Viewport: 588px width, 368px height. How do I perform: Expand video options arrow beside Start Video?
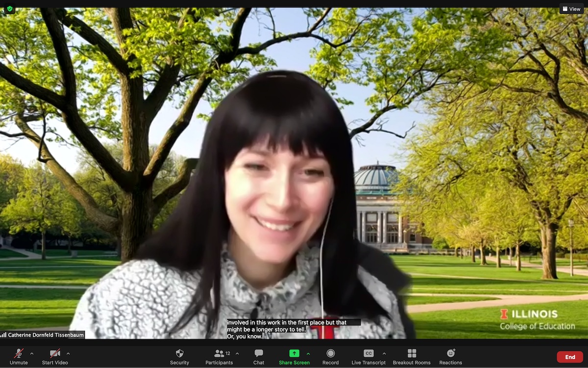[x=68, y=353]
